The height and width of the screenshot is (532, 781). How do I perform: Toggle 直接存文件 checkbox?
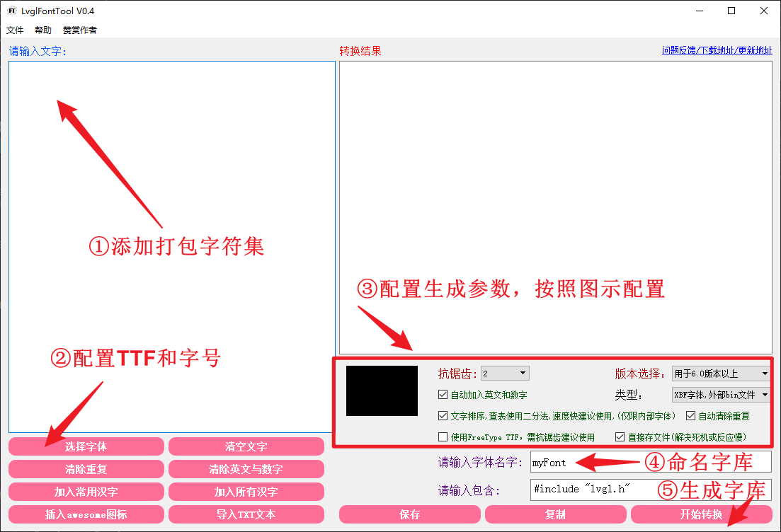[x=620, y=437]
